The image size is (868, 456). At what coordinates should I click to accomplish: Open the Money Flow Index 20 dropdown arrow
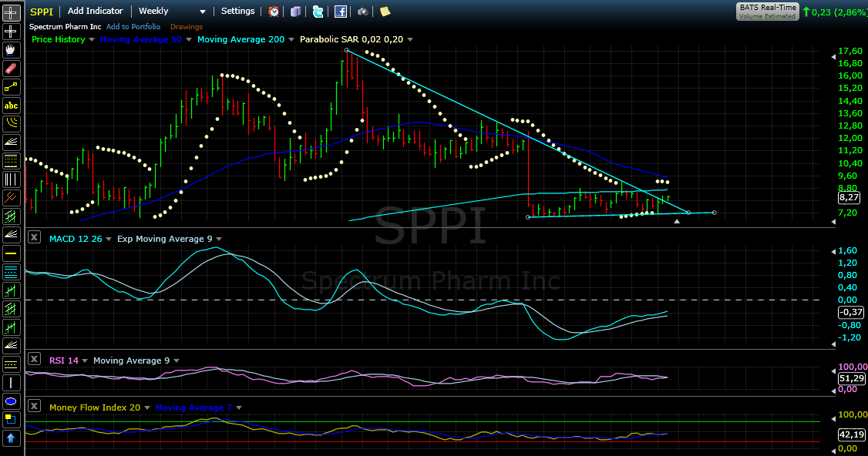coord(147,407)
